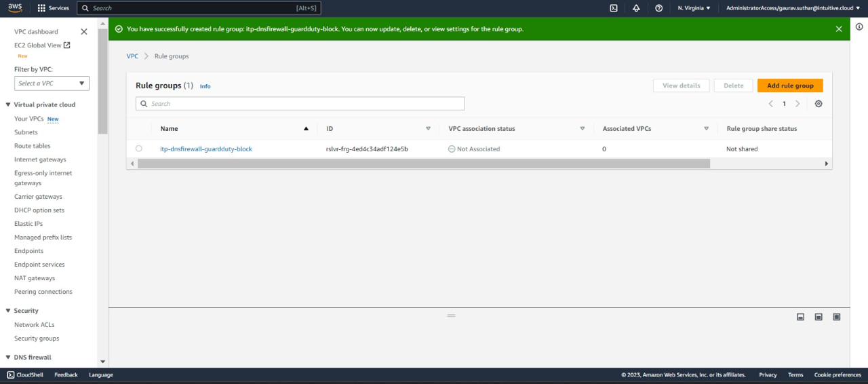
Task: Open the CloudShell icon in top bar
Action: pos(614,8)
